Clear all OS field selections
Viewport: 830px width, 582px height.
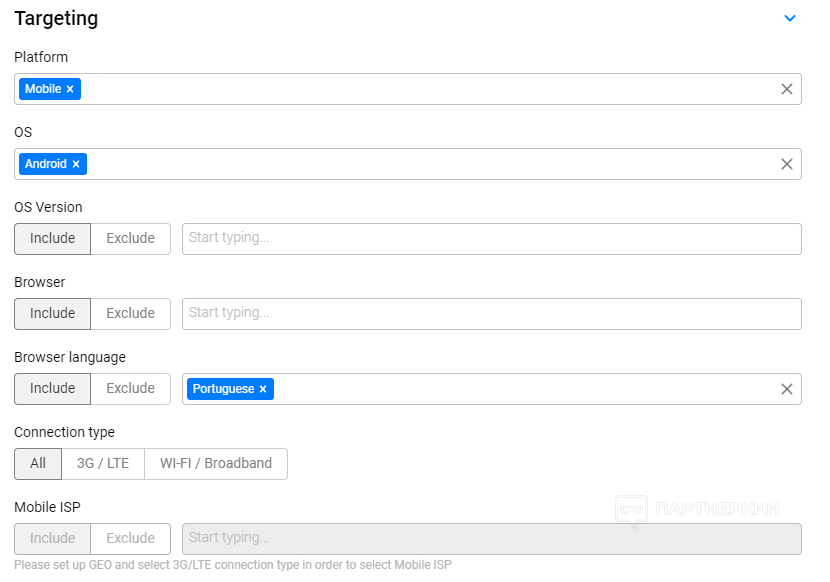click(786, 164)
